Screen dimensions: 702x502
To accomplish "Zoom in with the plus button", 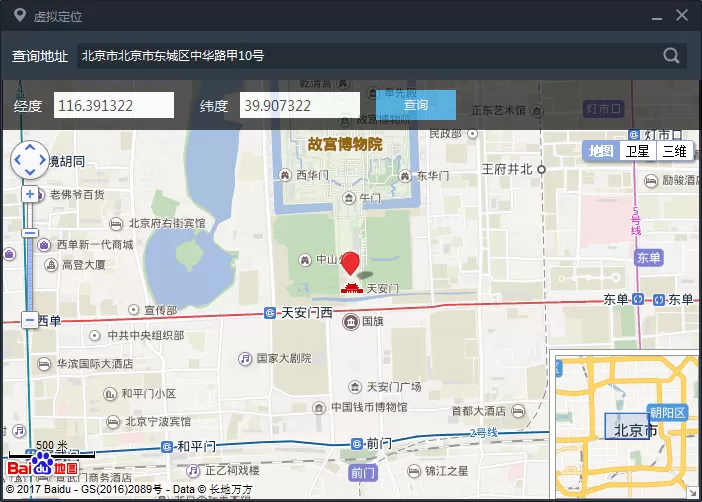I will click(30, 194).
